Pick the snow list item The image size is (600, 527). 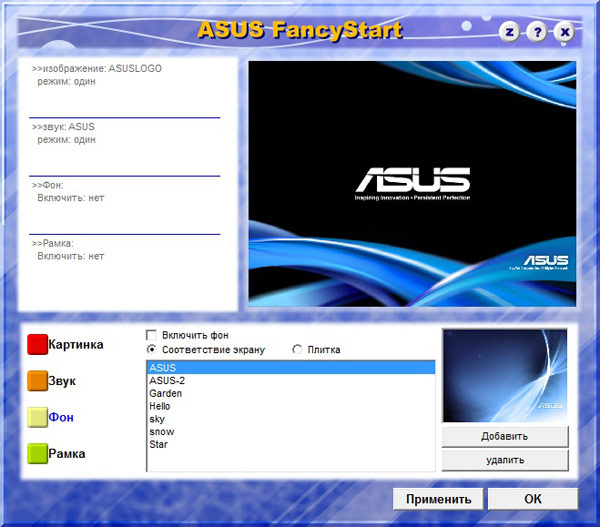tap(161, 432)
